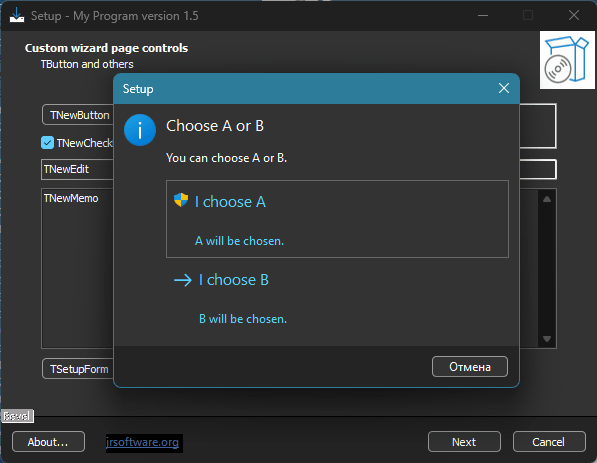597x463 pixels.
Task: Close the Setup task dialog
Action: [504, 88]
